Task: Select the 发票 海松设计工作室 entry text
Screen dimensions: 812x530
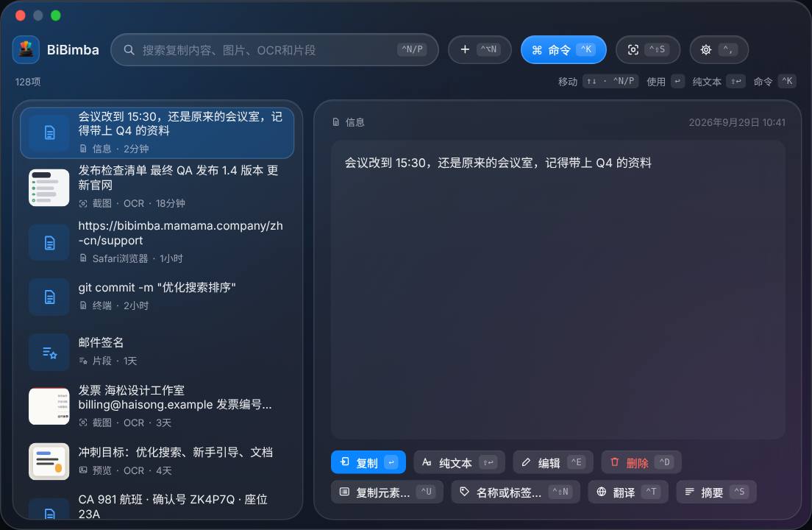Action: click(x=175, y=397)
